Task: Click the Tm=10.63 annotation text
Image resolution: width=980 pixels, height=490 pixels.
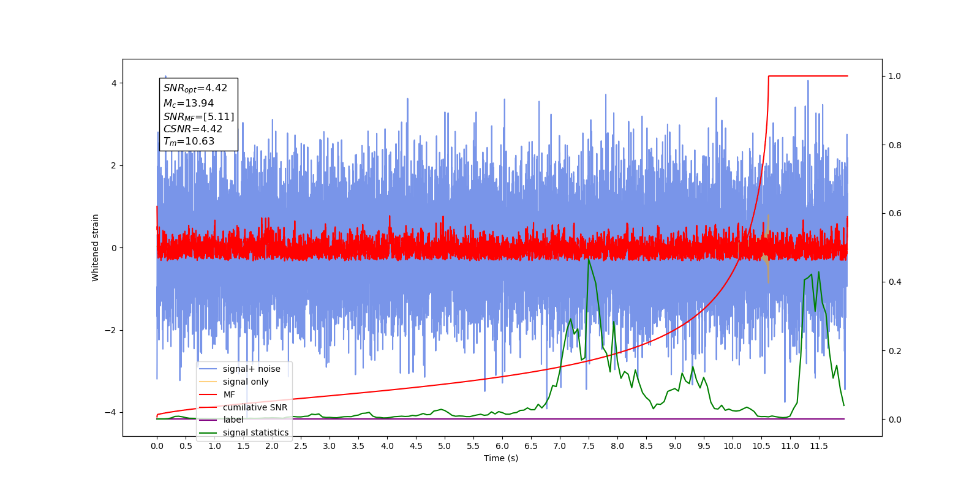Action: pos(189,141)
